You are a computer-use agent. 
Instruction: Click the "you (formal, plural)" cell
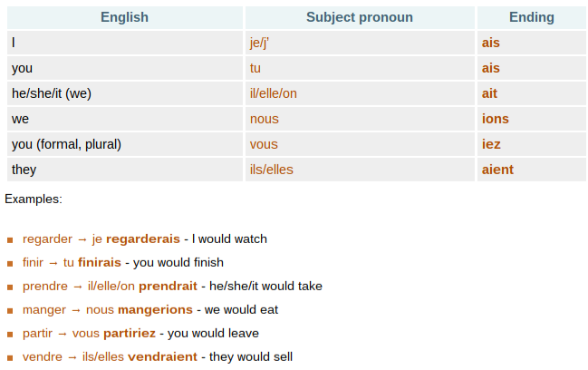tap(66, 144)
